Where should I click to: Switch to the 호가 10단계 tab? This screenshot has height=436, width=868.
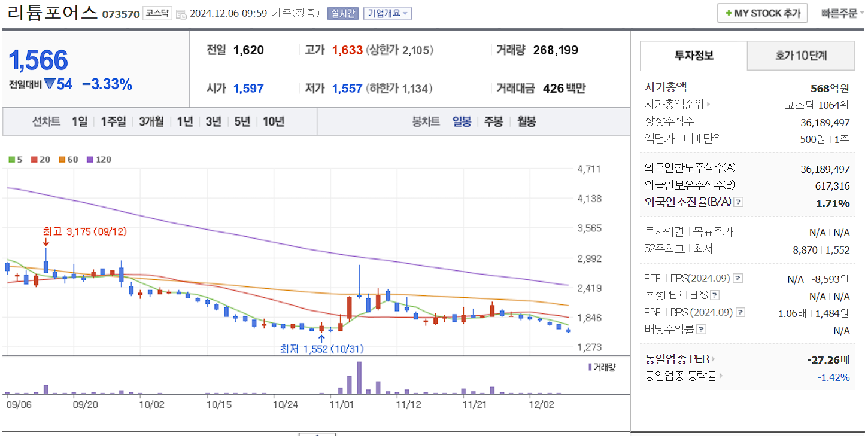click(800, 56)
